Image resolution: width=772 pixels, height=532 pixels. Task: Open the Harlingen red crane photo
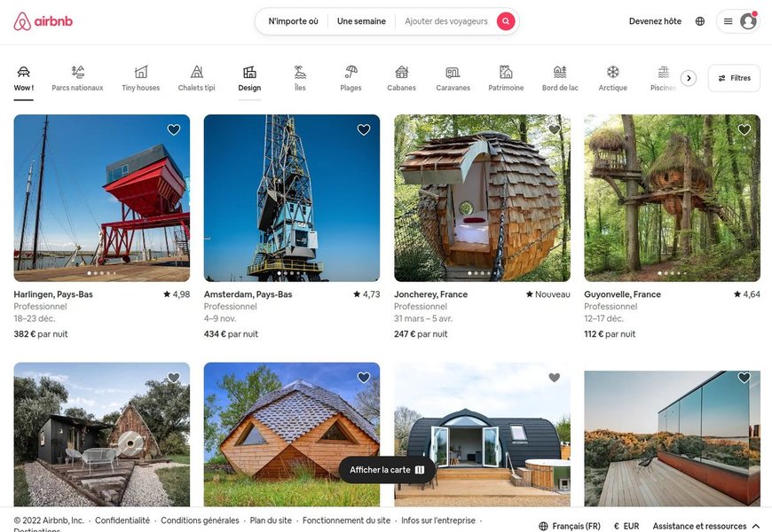tap(102, 198)
